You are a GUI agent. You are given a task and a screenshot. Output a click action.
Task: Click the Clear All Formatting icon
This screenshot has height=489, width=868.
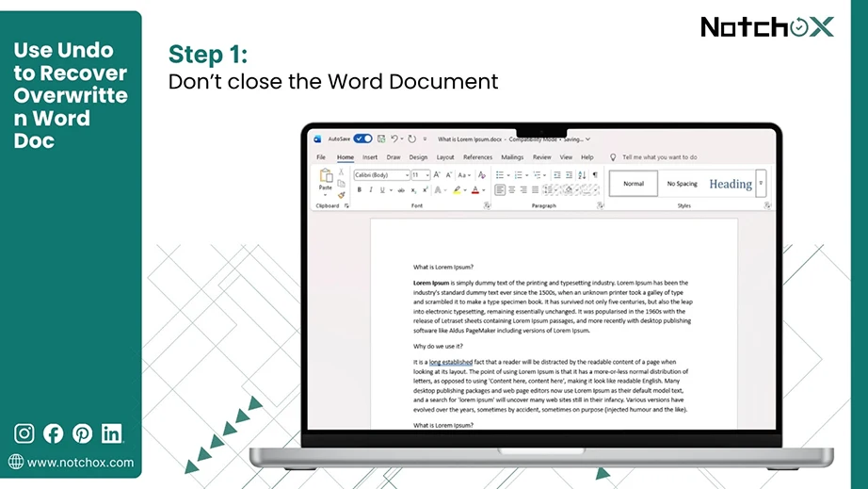482,175
